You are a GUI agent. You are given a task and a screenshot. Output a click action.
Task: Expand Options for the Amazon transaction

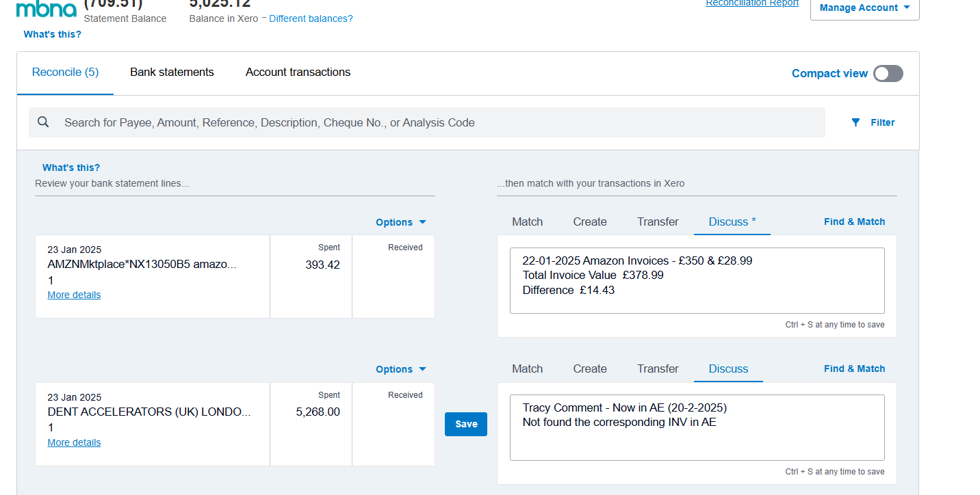coord(400,222)
